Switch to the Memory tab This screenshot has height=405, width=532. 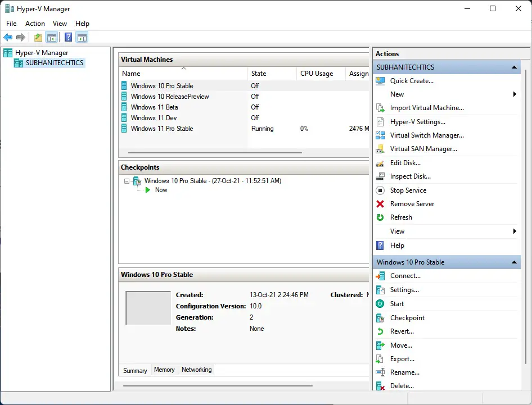pos(164,370)
